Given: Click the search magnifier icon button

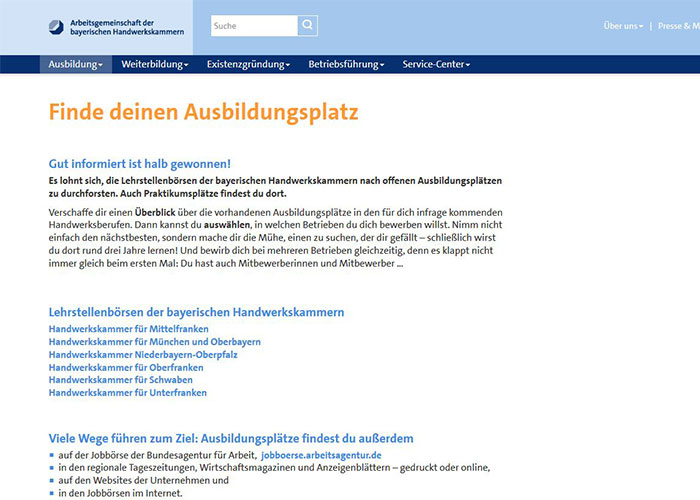Looking at the screenshot, I should 308,26.
